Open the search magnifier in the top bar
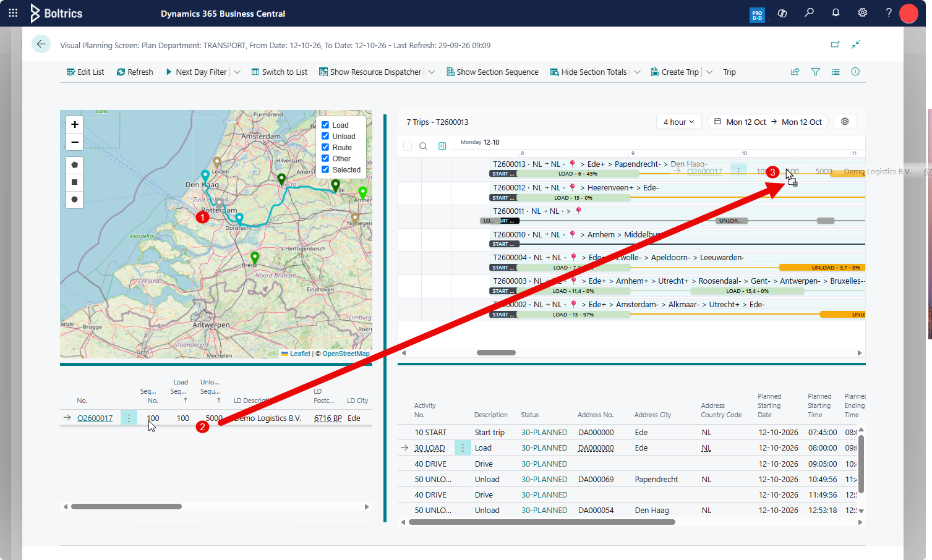Viewport: 932px width, 560px height. (x=809, y=13)
